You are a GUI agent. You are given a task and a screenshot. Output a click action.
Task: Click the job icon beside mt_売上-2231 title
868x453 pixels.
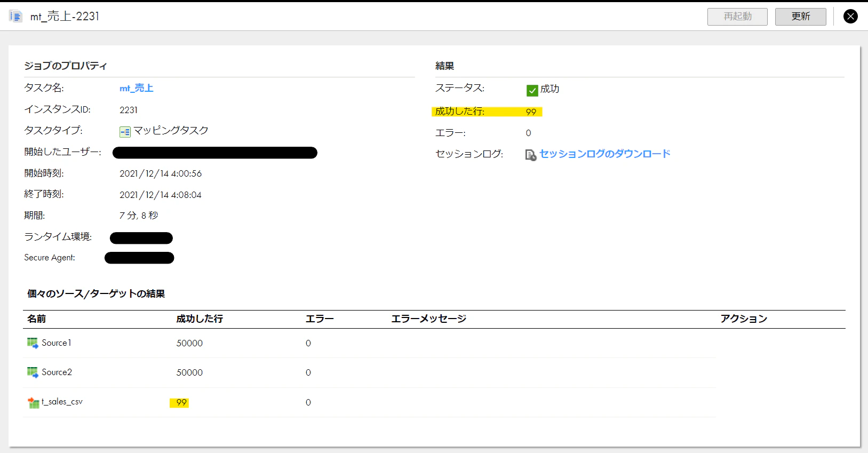(16, 17)
